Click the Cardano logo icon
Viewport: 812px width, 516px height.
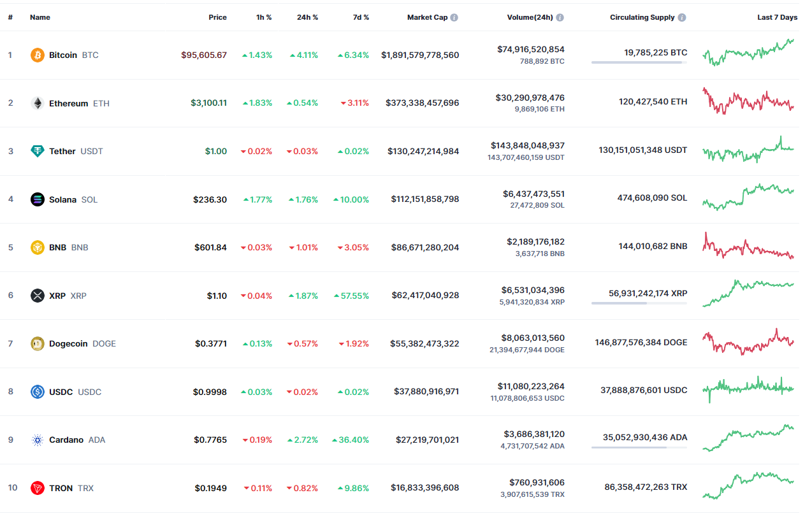[38, 440]
